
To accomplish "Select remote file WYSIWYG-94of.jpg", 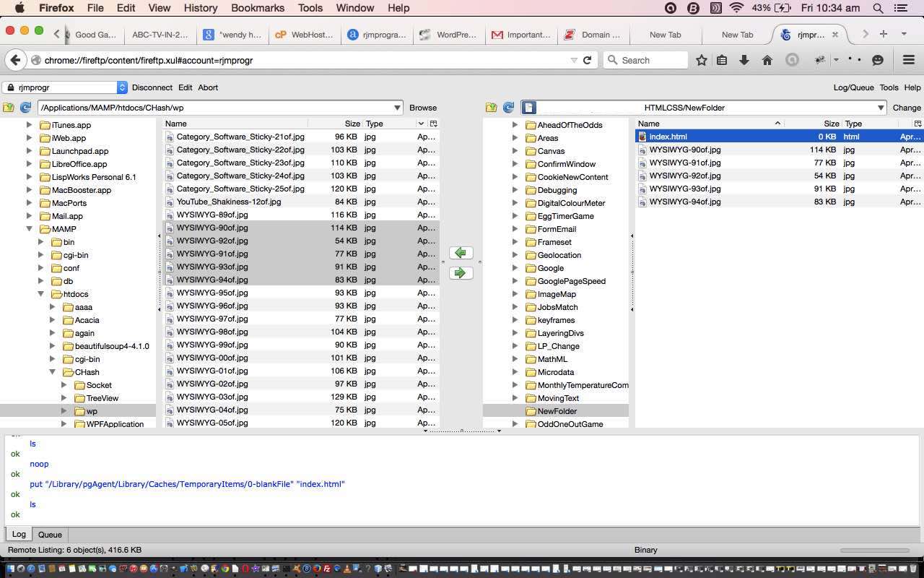I will click(x=779, y=202).
